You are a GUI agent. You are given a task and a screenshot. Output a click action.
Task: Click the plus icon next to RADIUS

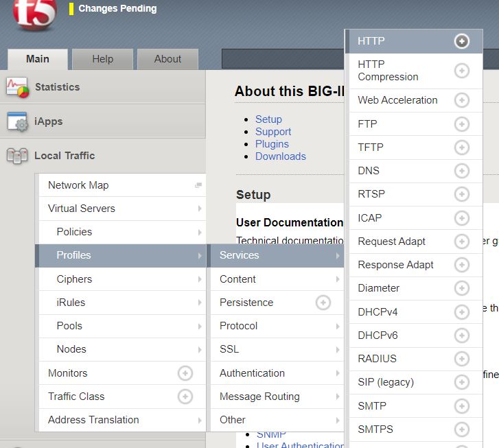462,359
